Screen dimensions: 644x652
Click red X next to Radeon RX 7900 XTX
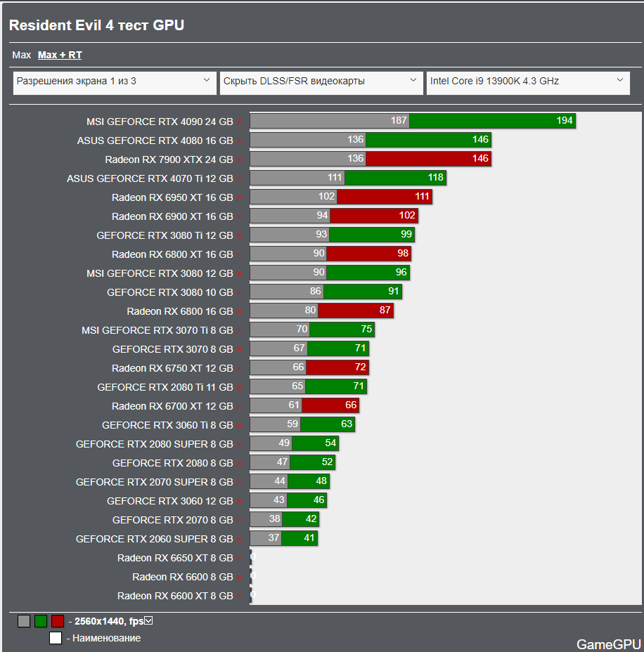tap(240, 160)
